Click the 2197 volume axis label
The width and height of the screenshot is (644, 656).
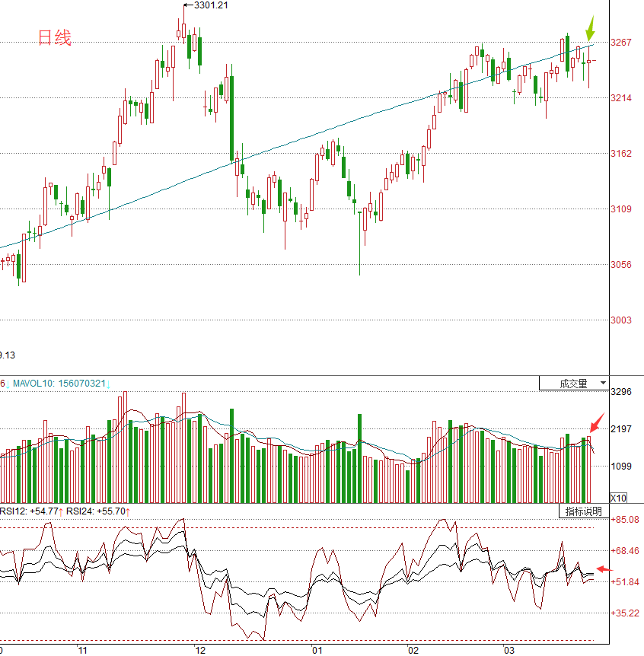pyautogui.click(x=621, y=428)
